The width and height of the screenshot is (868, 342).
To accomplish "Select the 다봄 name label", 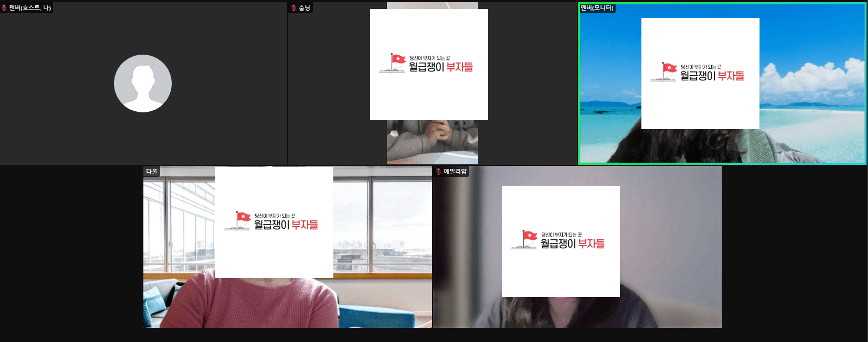I will tap(152, 171).
